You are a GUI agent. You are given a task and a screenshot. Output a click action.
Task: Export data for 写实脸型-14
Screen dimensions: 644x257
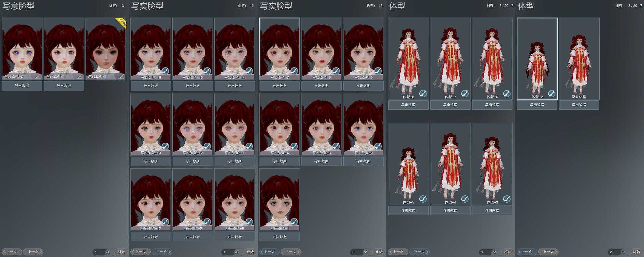(x=234, y=86)
